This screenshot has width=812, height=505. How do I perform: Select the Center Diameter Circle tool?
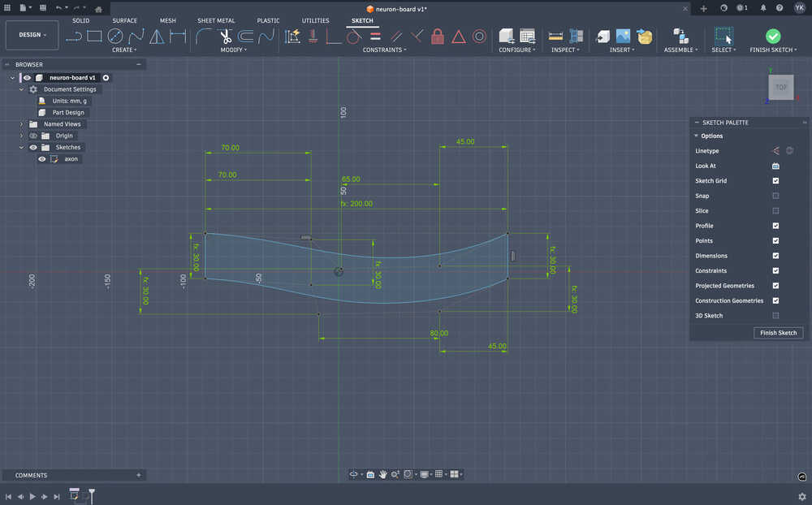pyautogui.click(x=115, y=36)
